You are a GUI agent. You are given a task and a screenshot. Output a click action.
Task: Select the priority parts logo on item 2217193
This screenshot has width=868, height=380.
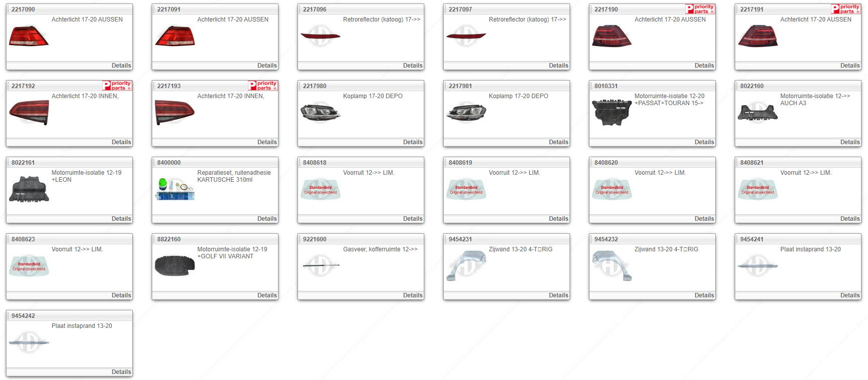262,86
